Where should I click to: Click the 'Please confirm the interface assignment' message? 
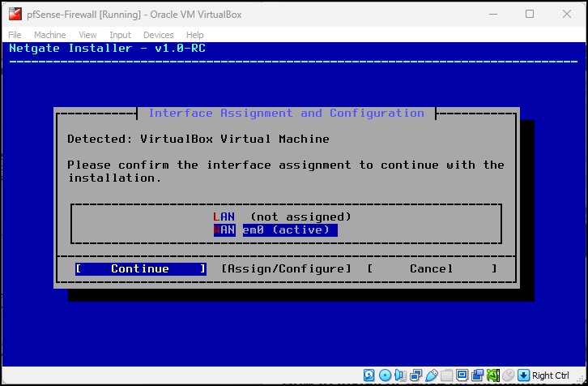(286, 171)
